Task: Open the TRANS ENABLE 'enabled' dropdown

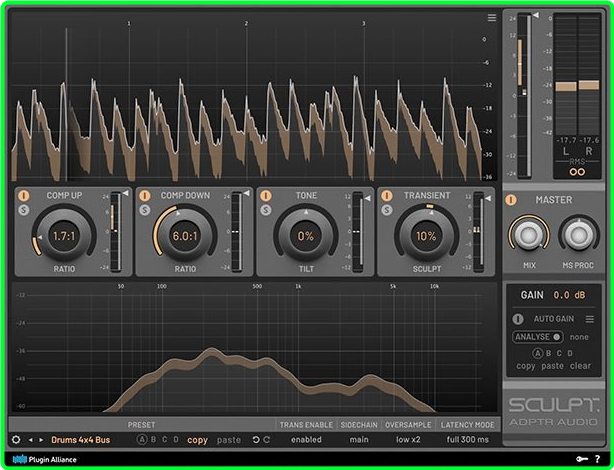Action: (x=306, y=440)
